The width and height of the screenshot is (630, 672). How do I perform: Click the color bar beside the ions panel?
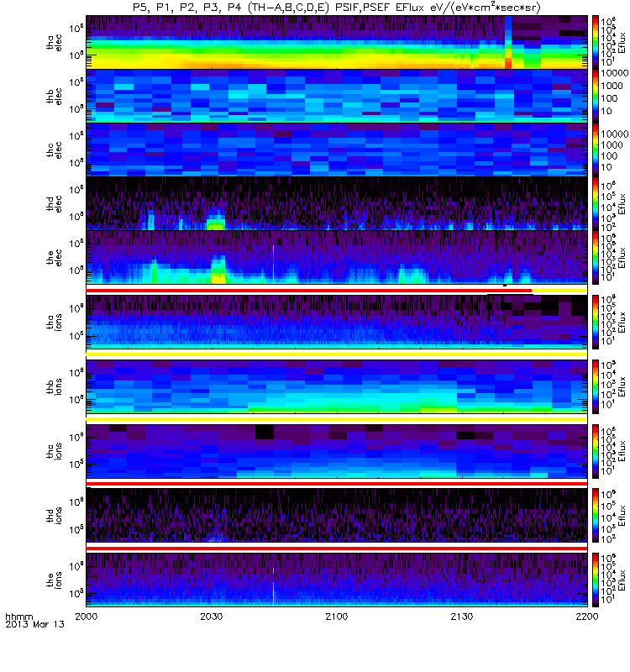coord(596,580)
